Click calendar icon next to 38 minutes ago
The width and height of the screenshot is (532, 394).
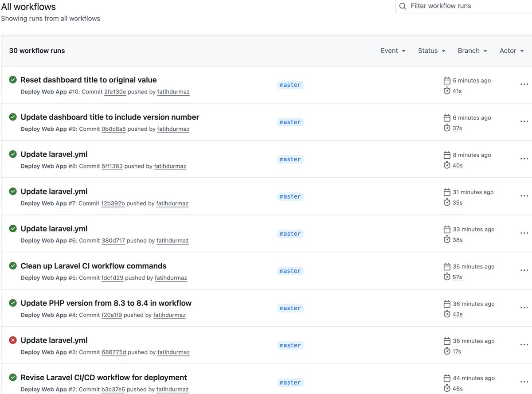coord(447,341)
